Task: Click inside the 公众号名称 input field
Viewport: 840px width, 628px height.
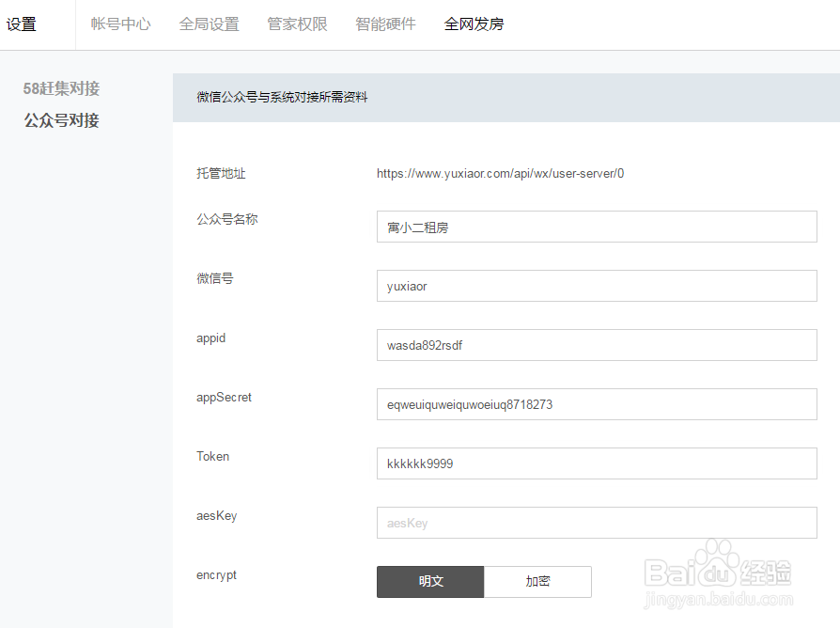Action: [596, 227]
